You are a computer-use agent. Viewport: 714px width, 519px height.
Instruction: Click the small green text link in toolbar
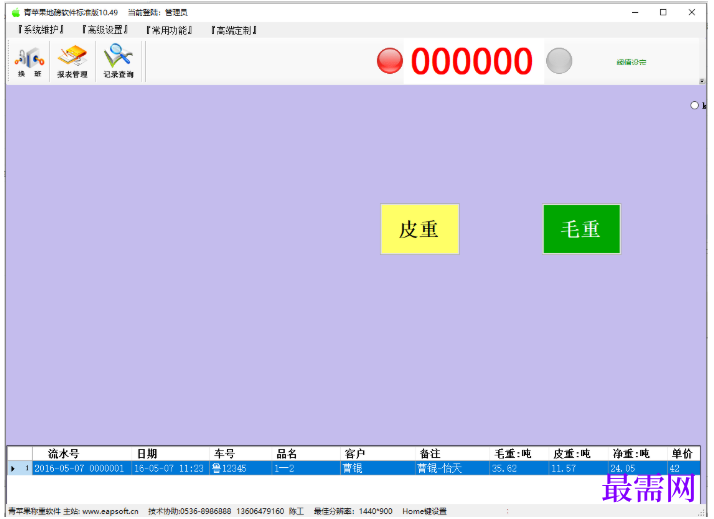[x=631, y=62]
